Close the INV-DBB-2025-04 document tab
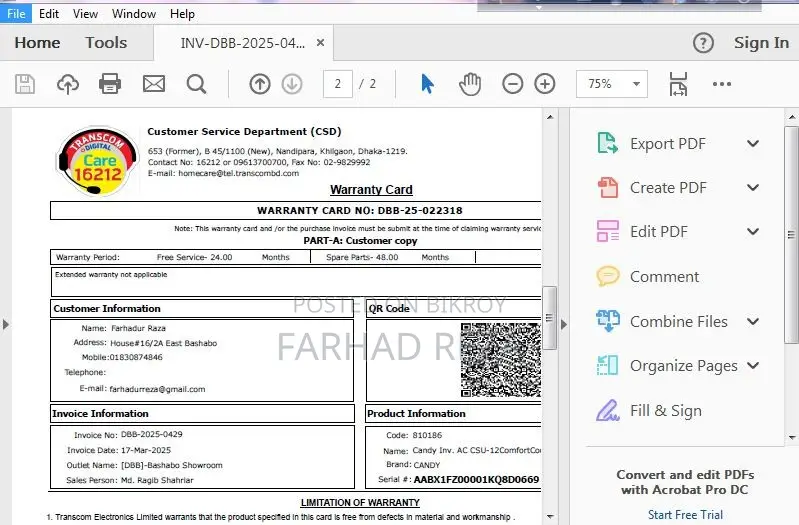 click(x=321, y=43)
